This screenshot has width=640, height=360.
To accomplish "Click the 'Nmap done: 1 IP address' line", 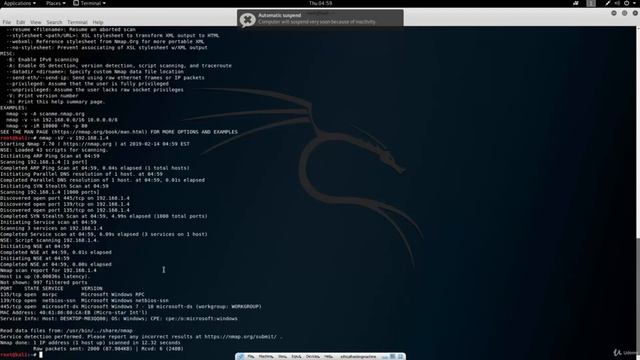I will (90, 343).
